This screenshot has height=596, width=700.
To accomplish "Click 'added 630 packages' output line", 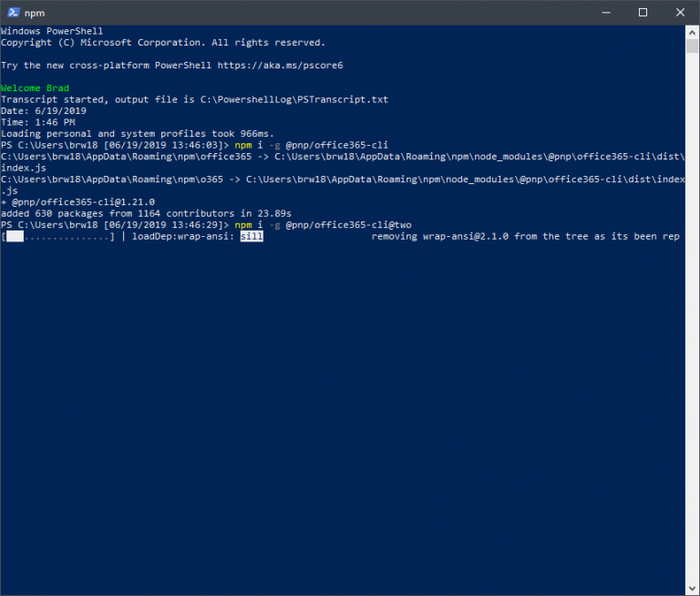I will click(x=146, y=213).
